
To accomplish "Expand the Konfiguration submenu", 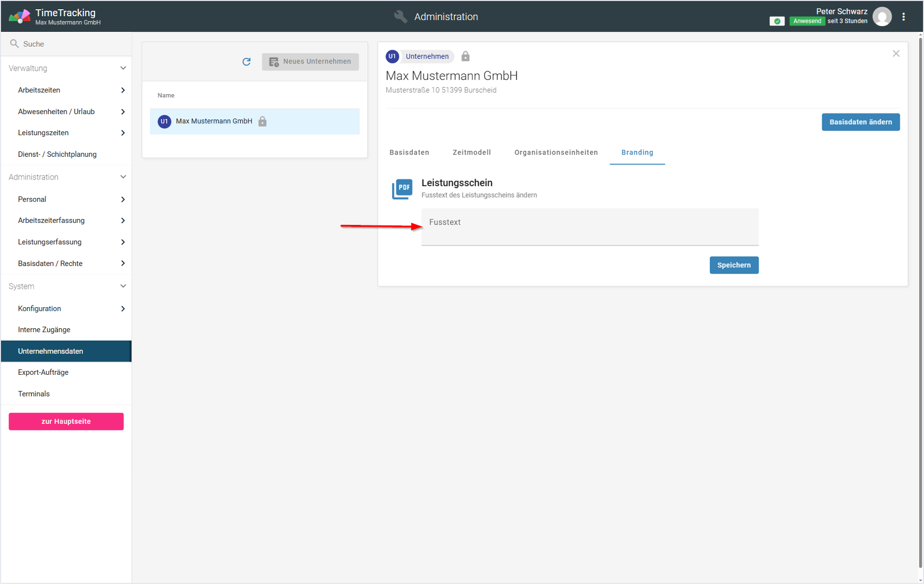I will (123, 309).
